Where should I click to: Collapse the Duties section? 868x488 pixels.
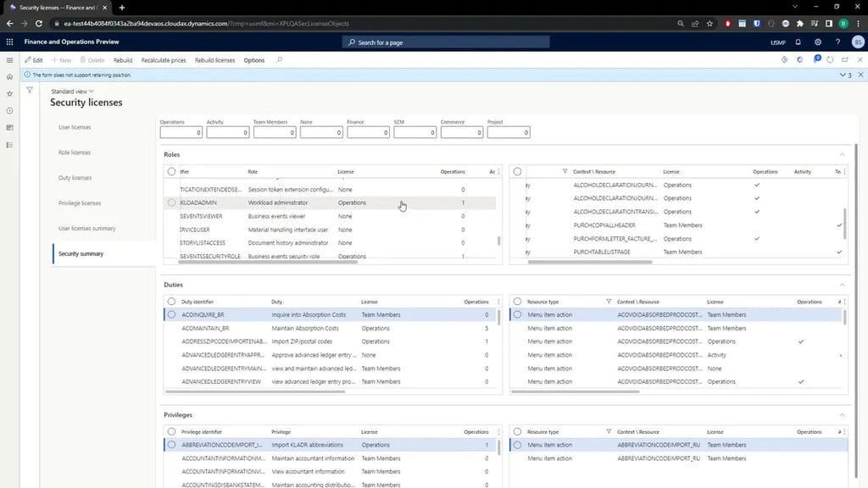pyautogui.click(x=841, y=285)
